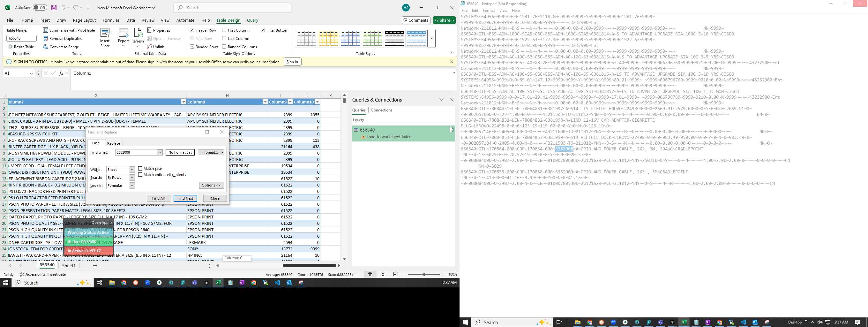Viewport: 868px width, 327px height.
Task: Switch to Page Break Preview in status bar
Action: tap(396, 274)
